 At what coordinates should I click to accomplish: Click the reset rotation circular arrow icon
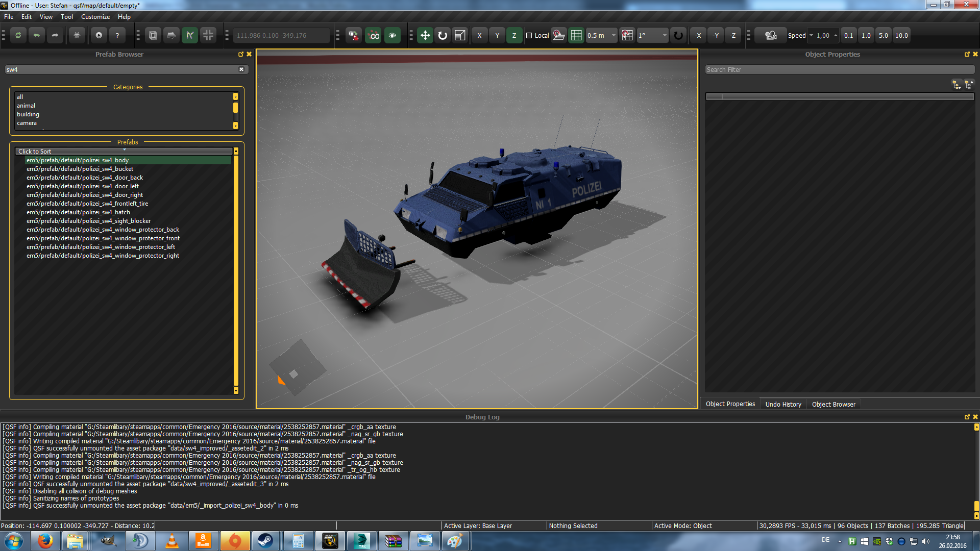(x=678, y=35)
